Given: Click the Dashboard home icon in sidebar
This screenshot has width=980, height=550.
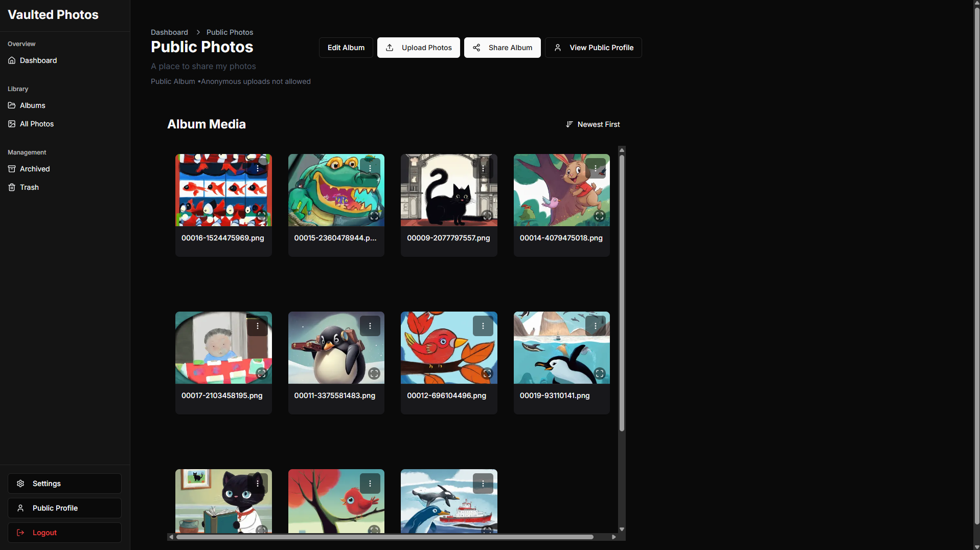Looking at the screenshot, I should [x=12, y=60].
